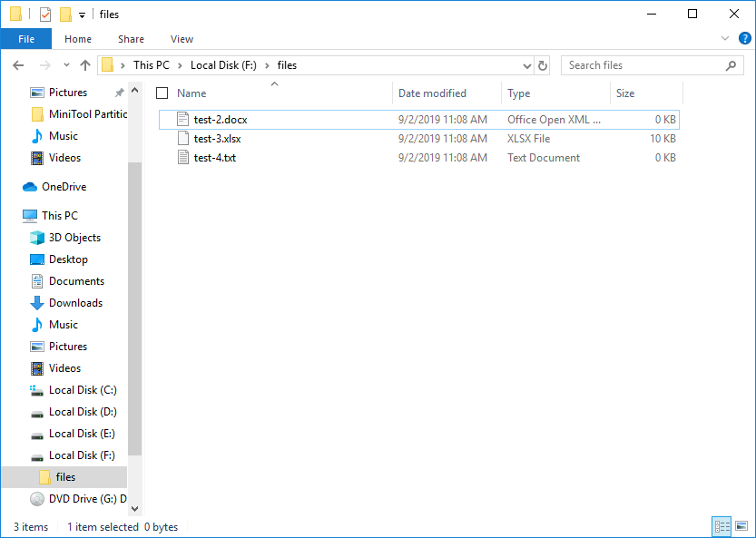The height and width of the screenshot is (538, 756).
Task: Switch to Large icons view in status bar
Action: (x=741, y=526)
